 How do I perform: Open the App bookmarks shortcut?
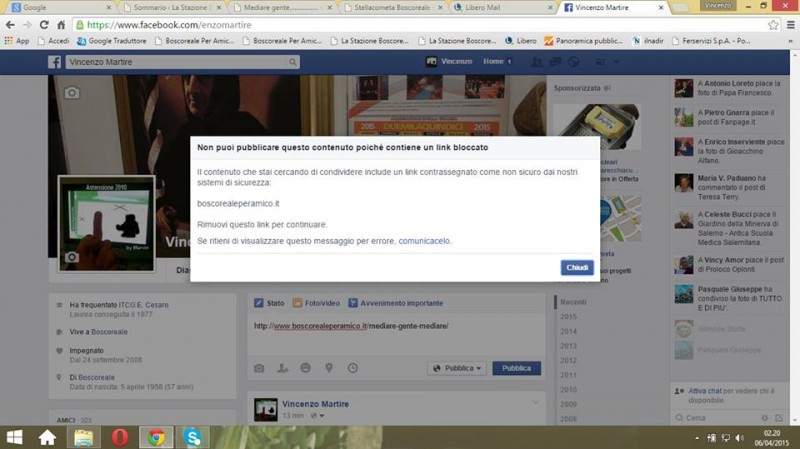16,41
